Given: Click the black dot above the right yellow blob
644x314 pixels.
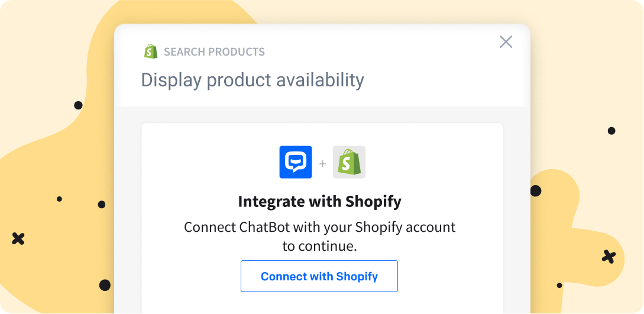Looking at the screenshot, I should [611, 131].
